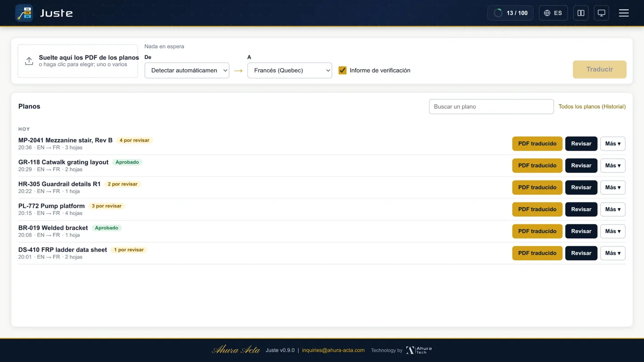The width and height of the screenshot is (644, 362).
Task: Expand the Más menu for MP-2041 Mezzanine stair
Action: [613, 143]
